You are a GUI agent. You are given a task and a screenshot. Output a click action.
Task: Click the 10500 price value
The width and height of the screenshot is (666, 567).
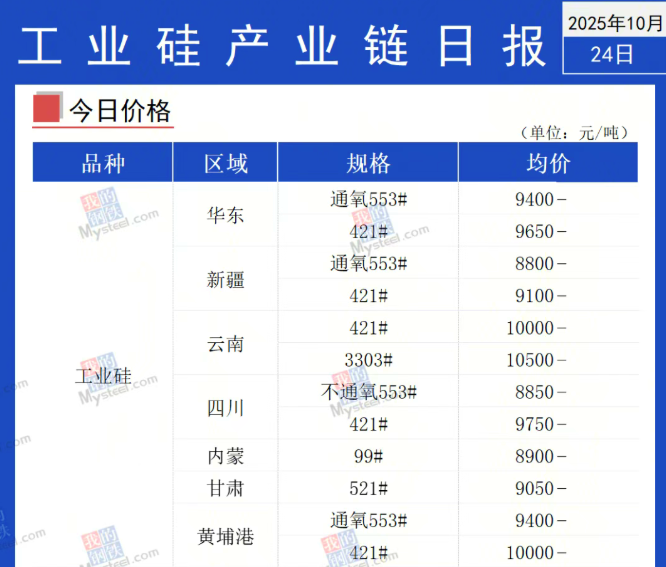tap(530, 360)
